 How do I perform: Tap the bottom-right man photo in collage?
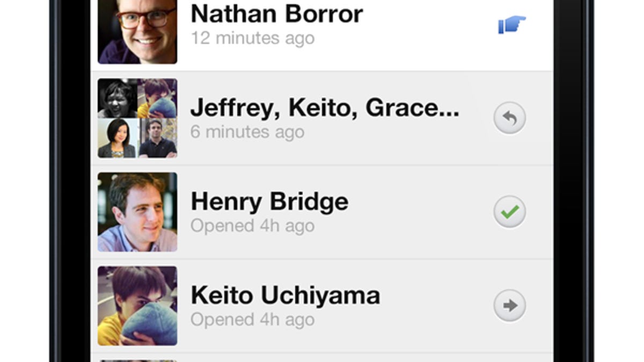click(158, 138)
